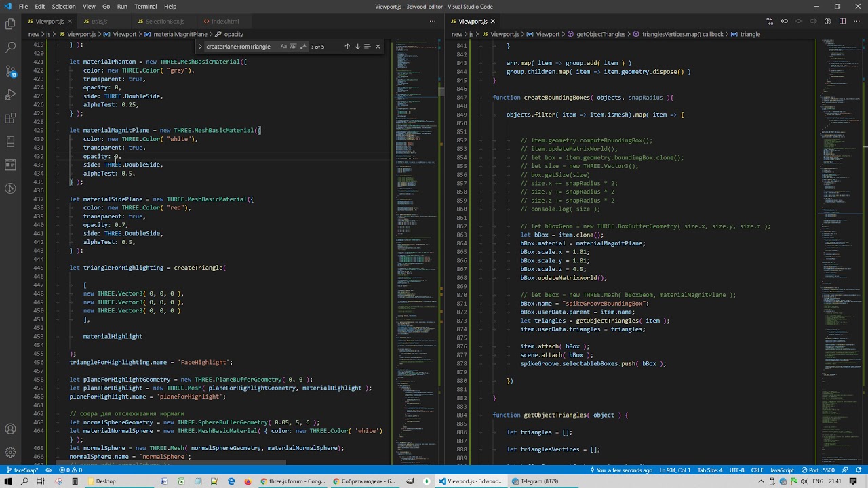868x488 pixels.
Task: Click the Split Editor Right icon
Action: [x=842, y=22]
